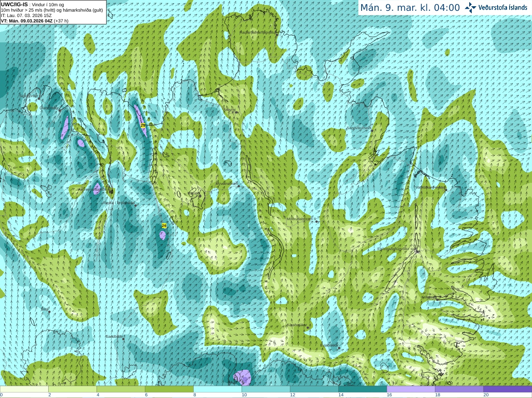The image size is (532, 398).
Task: Select the Sáta station label
Action: (44, 309)
